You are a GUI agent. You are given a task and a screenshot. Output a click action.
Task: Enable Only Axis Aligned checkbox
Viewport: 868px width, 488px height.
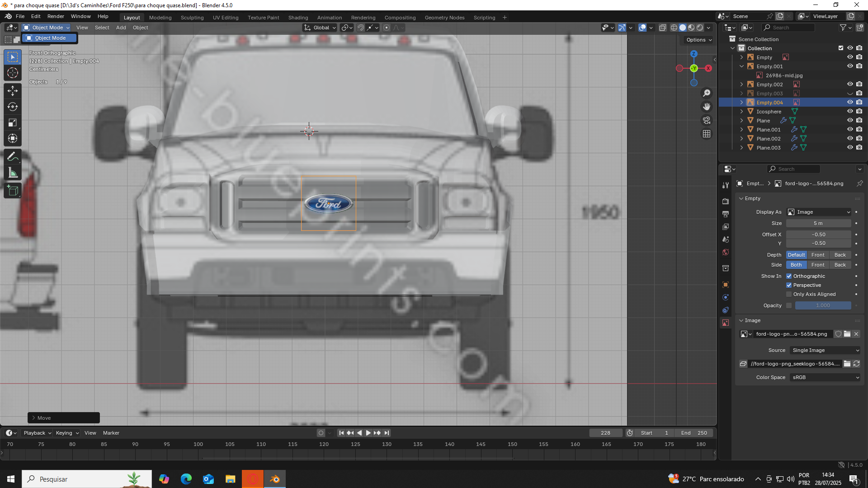pos(789,294)
